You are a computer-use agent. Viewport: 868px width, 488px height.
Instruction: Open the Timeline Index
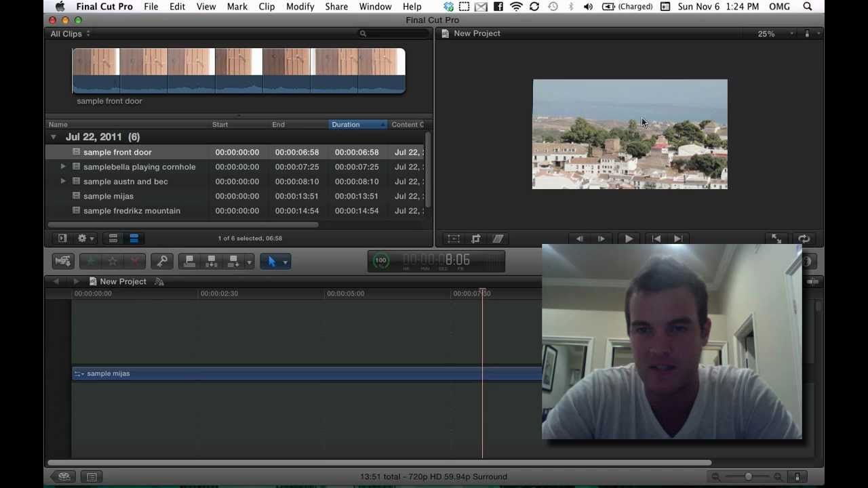[92, 476]
